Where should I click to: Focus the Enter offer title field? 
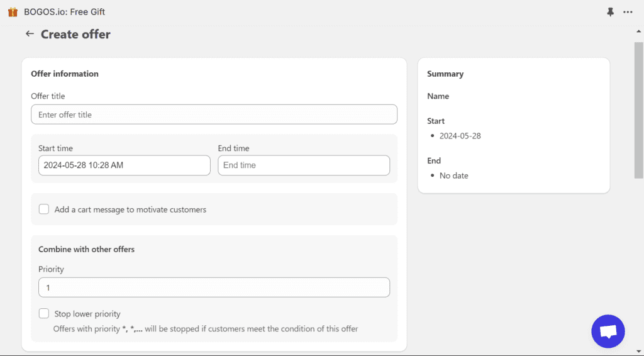214,114
